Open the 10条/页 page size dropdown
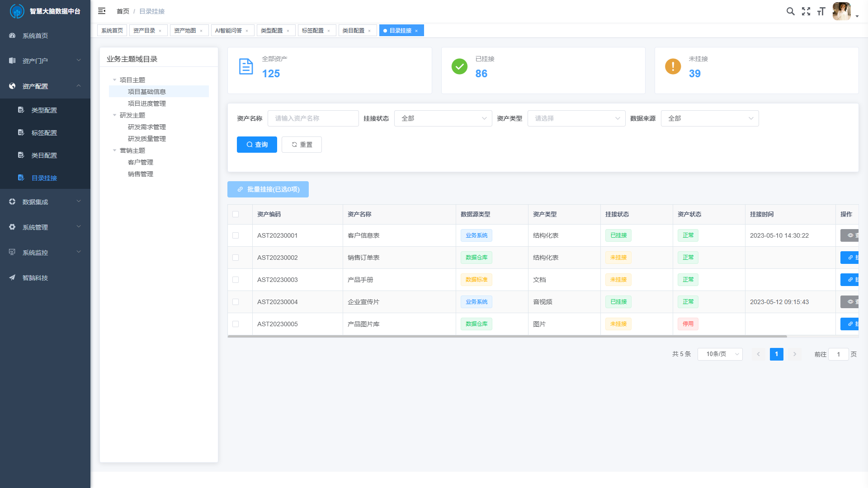This screenshot has width=868, height=488. pyautogui.click(x=720, y=354)
